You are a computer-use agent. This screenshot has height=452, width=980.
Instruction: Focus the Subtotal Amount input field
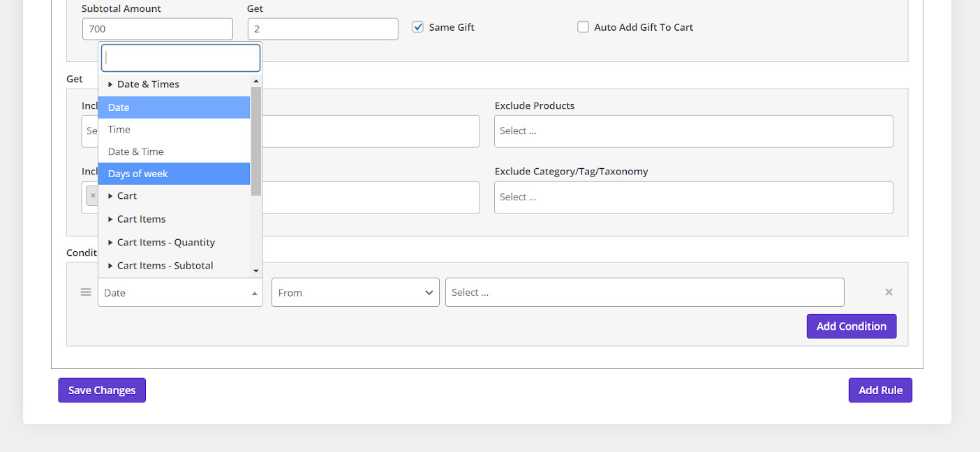pyautogui.click(x=158, y=29)
